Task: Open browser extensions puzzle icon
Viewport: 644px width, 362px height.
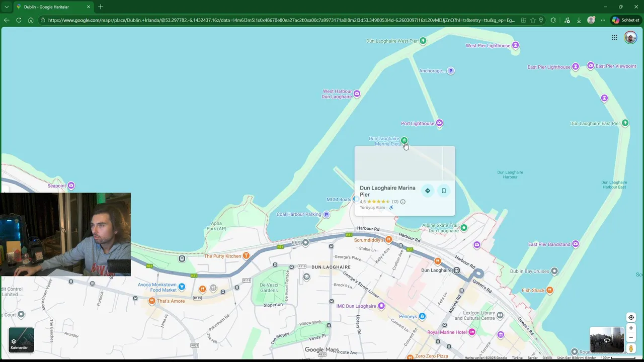Action: click(x=553, y=20)
